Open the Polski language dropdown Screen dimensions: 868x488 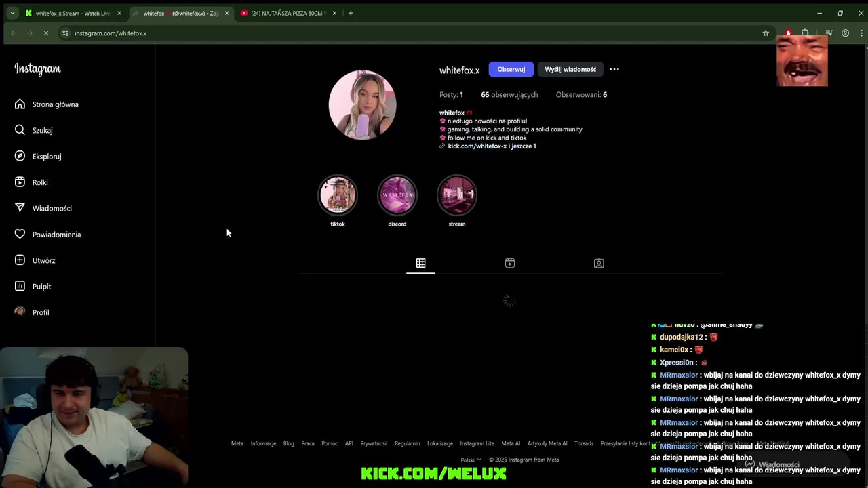[x=471, y=460]
